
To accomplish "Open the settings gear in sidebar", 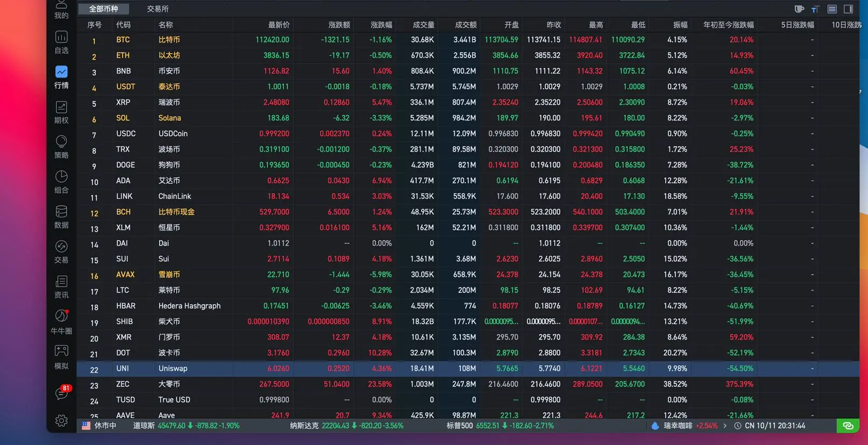I will (x=61, y=420).
